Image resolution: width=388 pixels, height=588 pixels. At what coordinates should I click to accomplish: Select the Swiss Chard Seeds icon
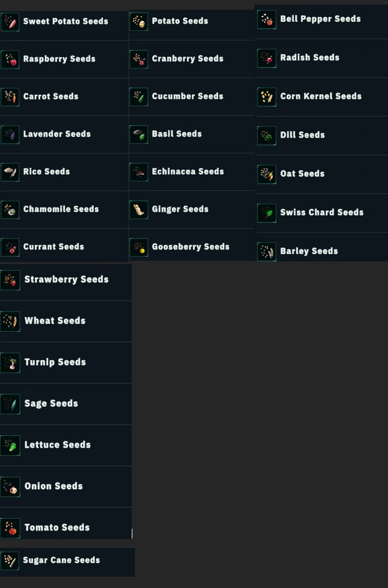pos(267,213)
